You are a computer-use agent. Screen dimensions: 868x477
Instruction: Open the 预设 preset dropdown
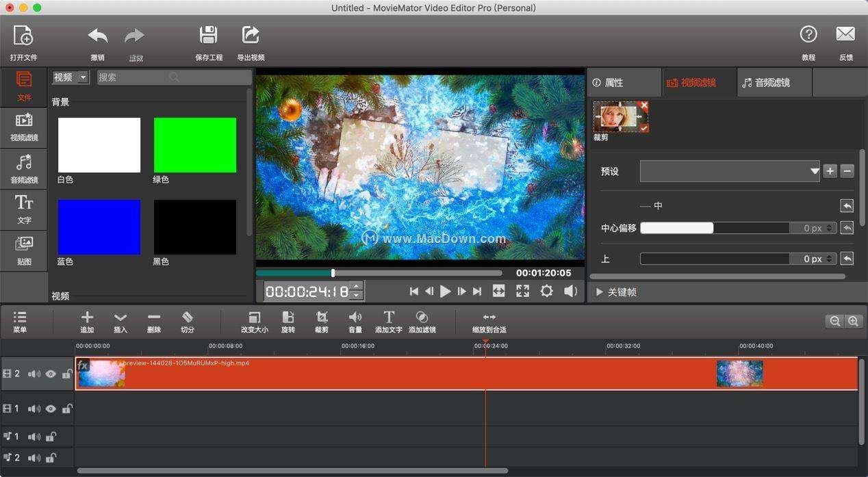(x=730, y=171)
